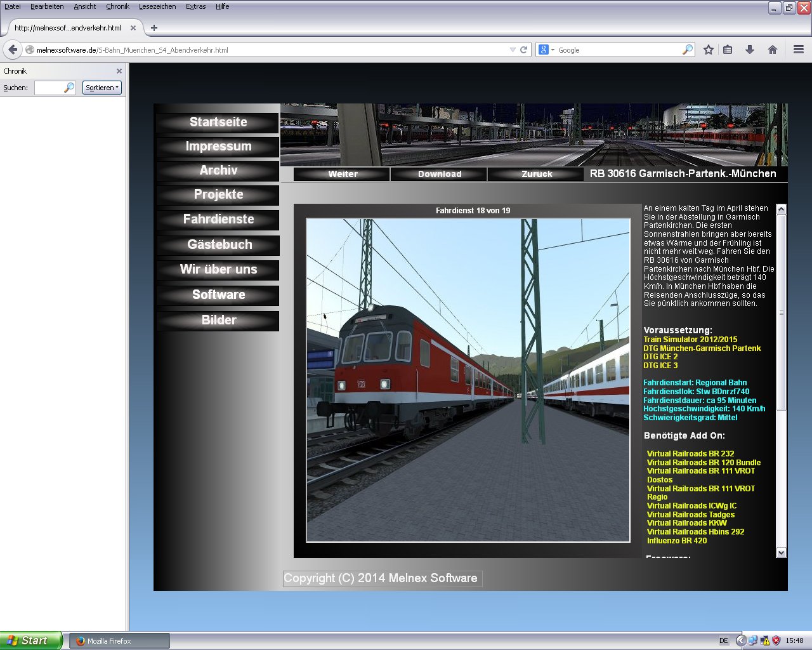Open the Datei menu
812x650 pixels.
point(13,6)
